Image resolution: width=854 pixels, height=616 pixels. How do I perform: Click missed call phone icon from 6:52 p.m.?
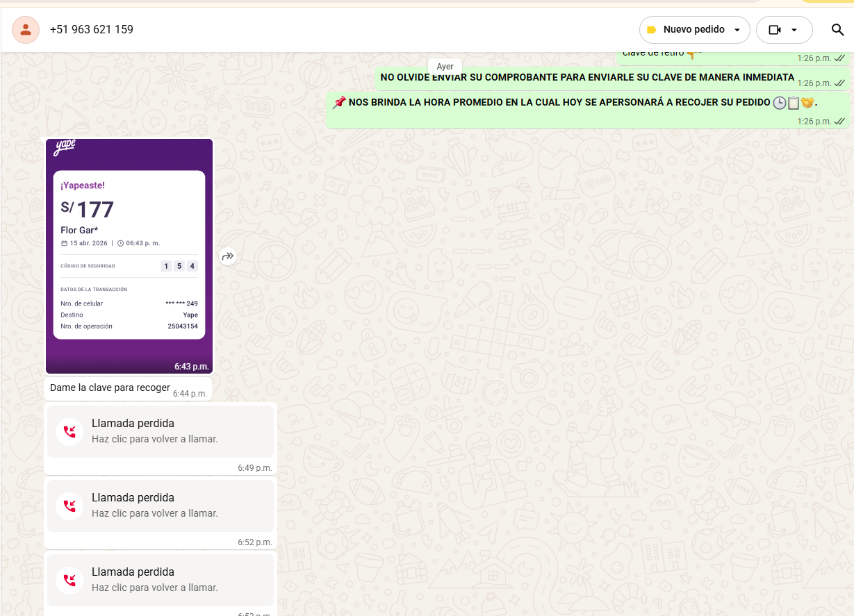point(69,506)
